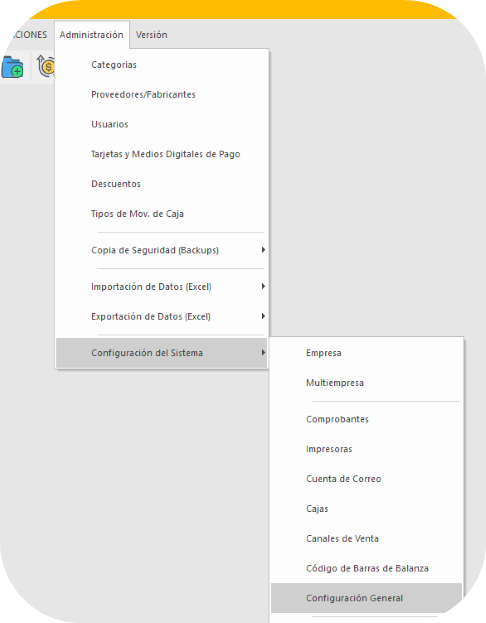
Task: Expand Copia de Seguridad (Backups) submenu arrow
Action: point(263,250)
